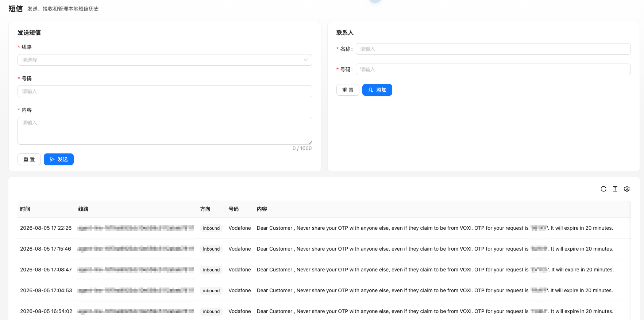644x320 pixels.
Task: Click the 号码 column header in table
Action: (x=234, y=209)
